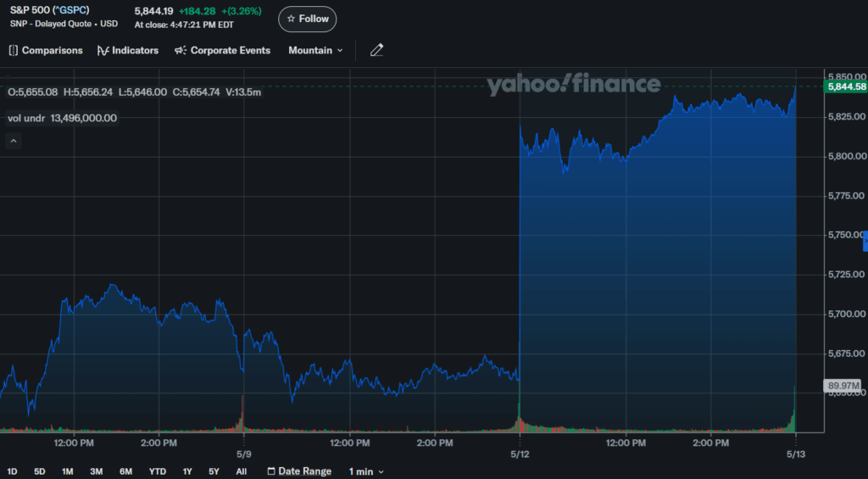Click the +184.28 price change value
868x479 pixels.
(197, 11)
